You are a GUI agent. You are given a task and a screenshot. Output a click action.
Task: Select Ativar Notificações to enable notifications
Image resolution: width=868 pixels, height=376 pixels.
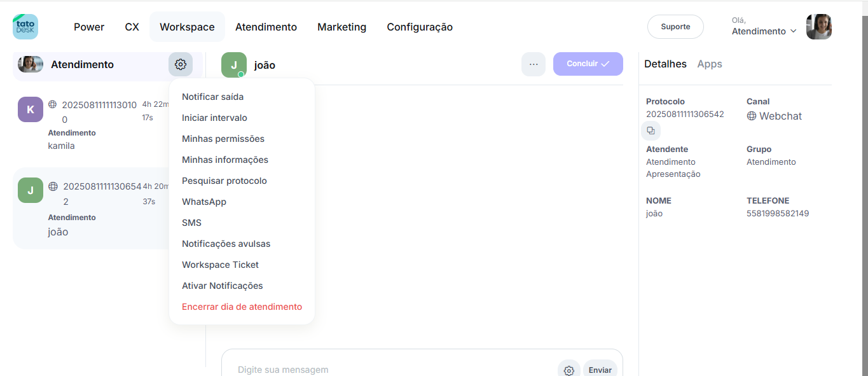222,286
